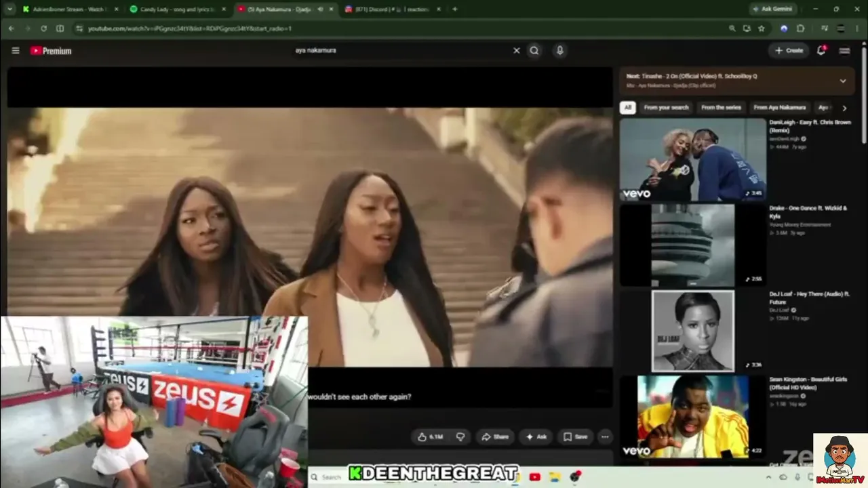Image resolution: width=868 pixels, height=488 pixels.
Task: Zoom the page with the address bar magnifier
Action: tap(732, 28)
